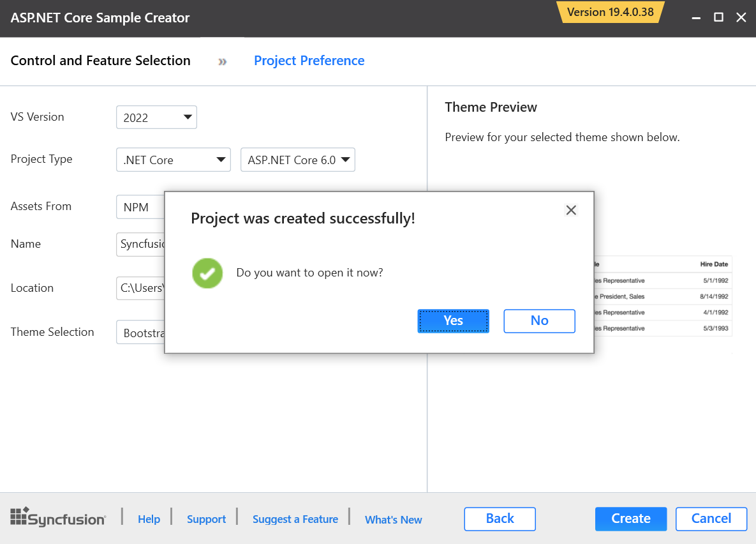Open the What's New link
756x544 pixels.
coord(394,520)
